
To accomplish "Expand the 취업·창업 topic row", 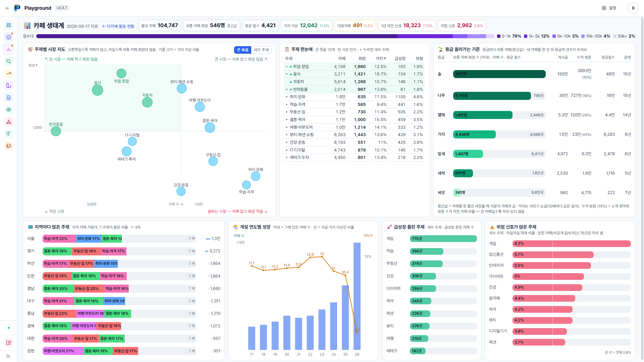I will pos(354,67).
